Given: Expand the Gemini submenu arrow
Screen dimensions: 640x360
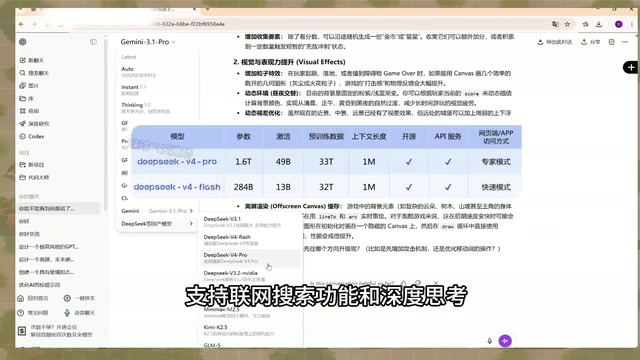Looking at the screenshot, I should pos(191,211).
